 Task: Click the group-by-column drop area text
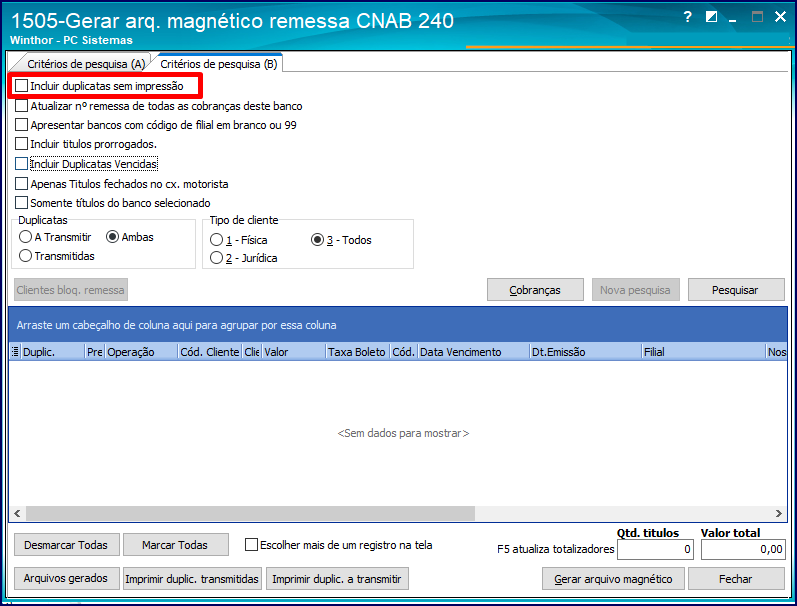pos(176,325)
